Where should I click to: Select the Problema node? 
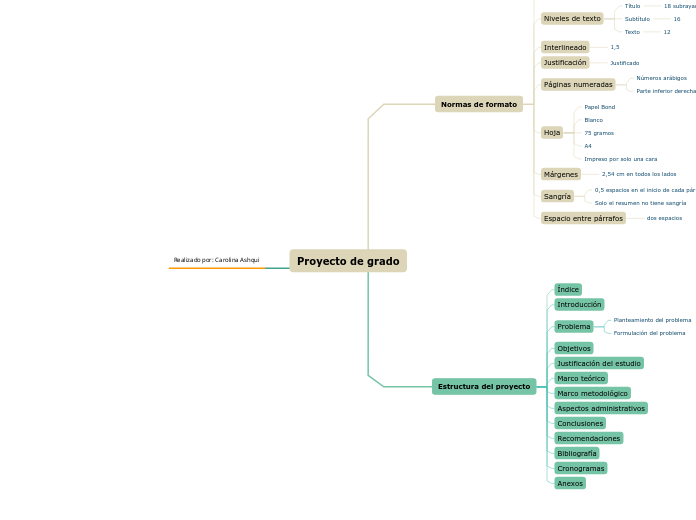click(x=573, y=326)
